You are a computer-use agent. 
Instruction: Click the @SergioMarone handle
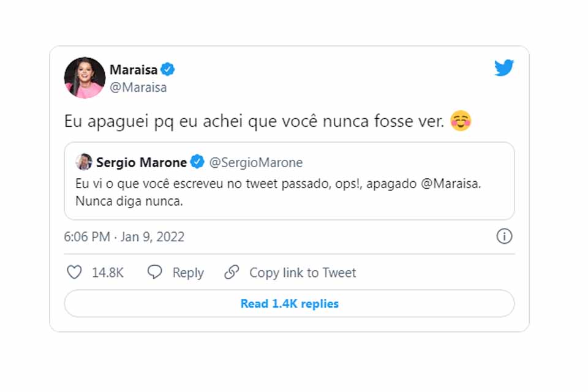[x=256, y=162]
